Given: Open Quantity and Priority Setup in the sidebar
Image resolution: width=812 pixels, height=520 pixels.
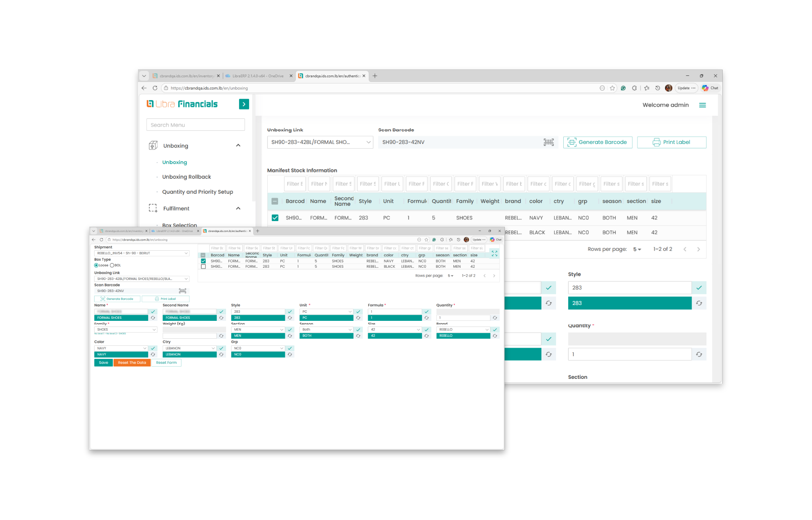Looking at the screenshot, I should [197, 192].
